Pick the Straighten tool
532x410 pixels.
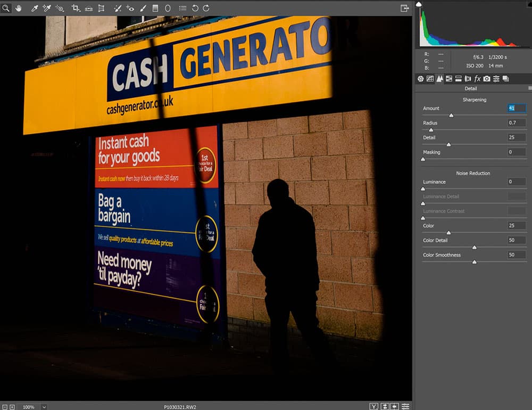pos(89,9)
